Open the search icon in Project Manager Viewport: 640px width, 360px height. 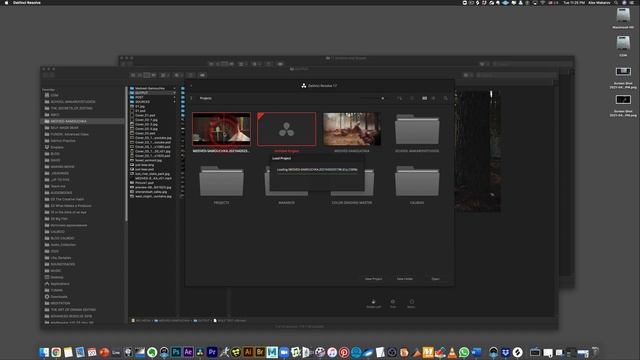(445, 98)
